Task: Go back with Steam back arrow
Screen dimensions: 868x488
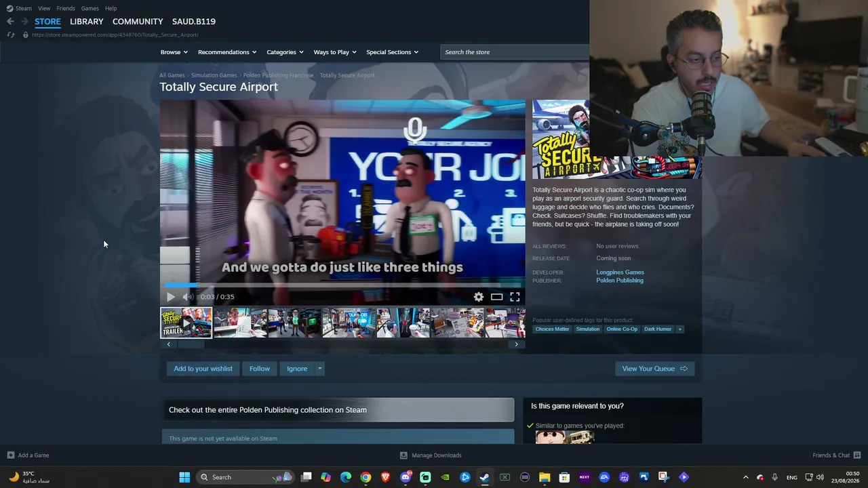Action: [10, 22]
